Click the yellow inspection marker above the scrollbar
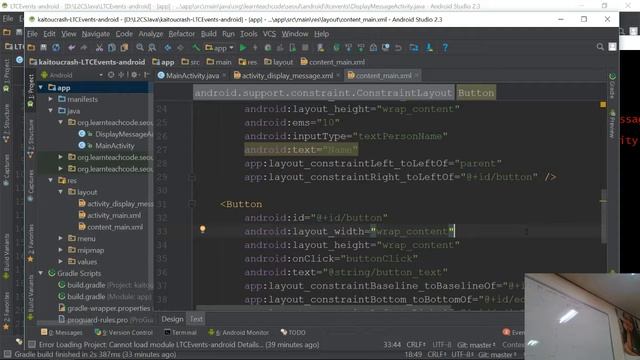This screenshot has width=640, height=360. (x=603, y=105)
